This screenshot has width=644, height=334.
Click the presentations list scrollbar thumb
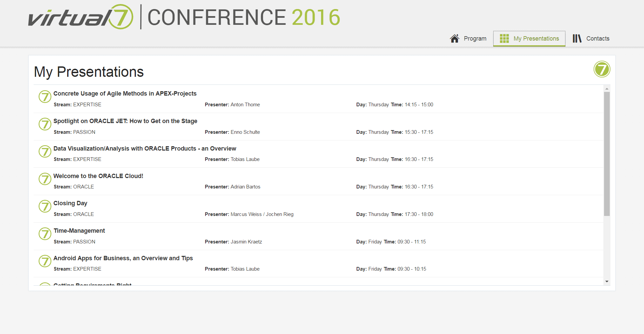[607, 154]
